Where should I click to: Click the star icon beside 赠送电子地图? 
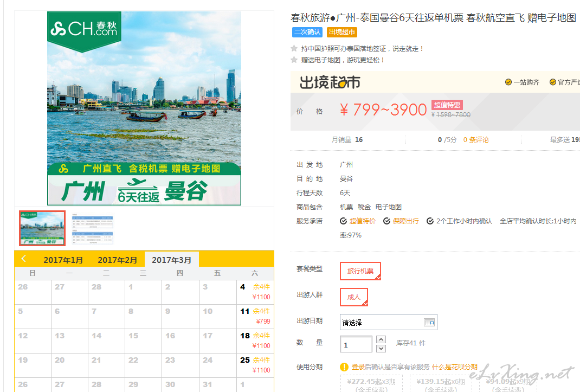tap(294, 60)
